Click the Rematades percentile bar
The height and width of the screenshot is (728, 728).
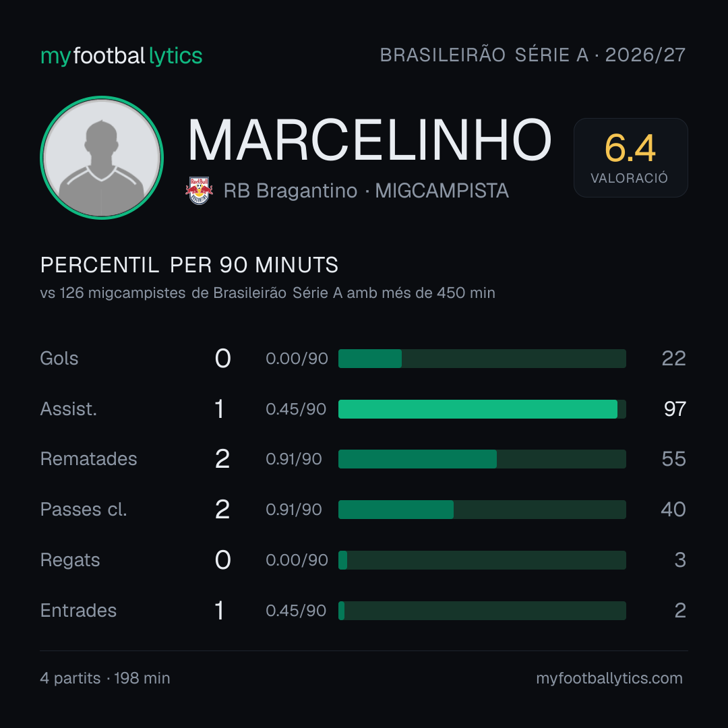click(482, 459)
